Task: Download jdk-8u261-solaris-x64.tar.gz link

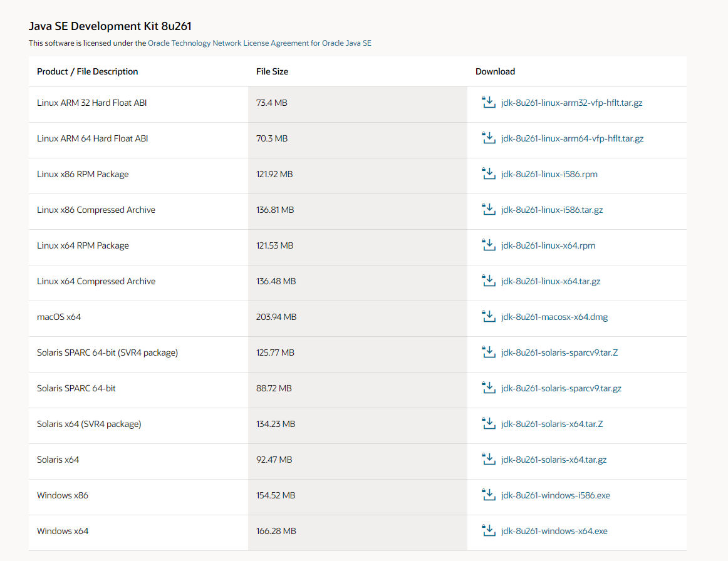Action: (x=554, y=460)
